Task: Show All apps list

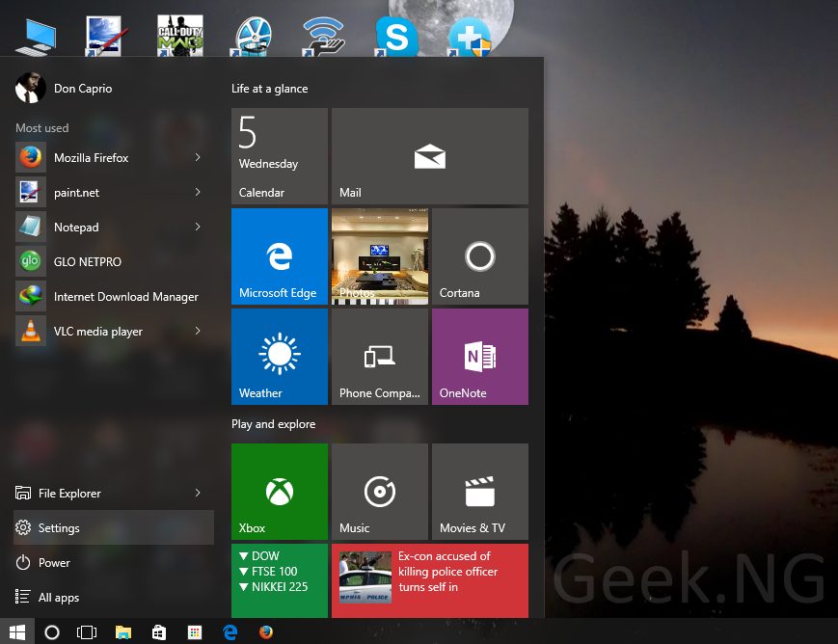Action: pos(113,598)
